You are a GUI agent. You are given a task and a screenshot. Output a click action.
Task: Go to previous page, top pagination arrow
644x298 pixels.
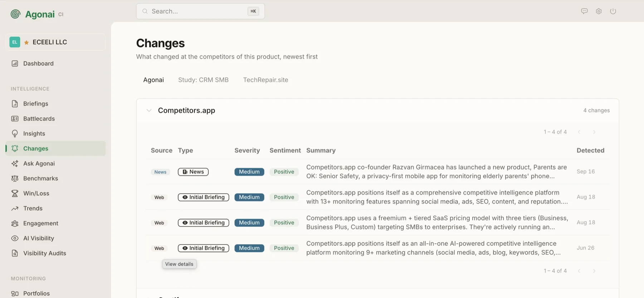[579, 132]
